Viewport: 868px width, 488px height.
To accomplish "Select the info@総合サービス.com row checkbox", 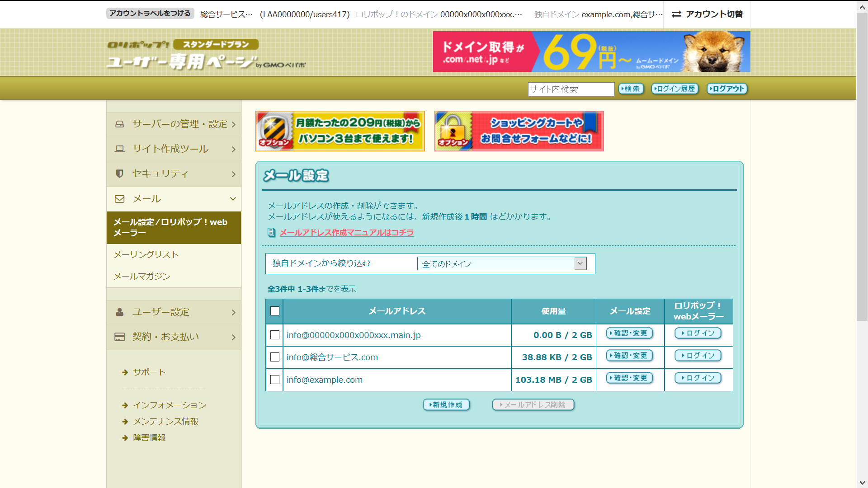I will click(275, 357).
